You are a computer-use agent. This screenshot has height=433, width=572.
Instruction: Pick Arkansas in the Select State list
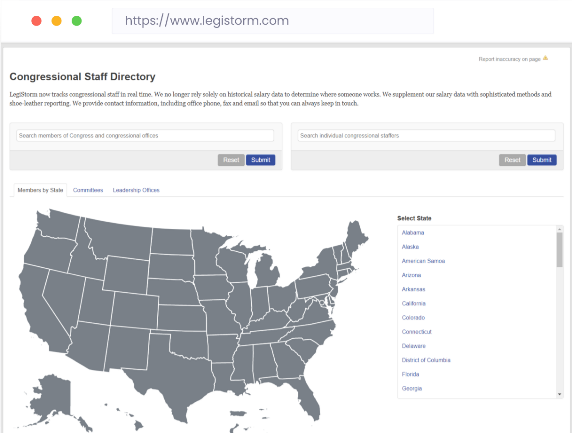point(413,289)
